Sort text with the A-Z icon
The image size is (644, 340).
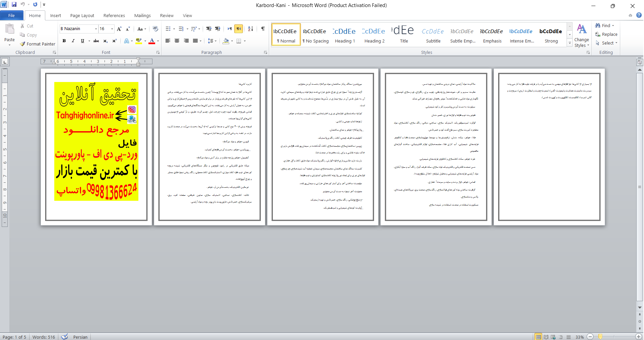coord(251,29)
